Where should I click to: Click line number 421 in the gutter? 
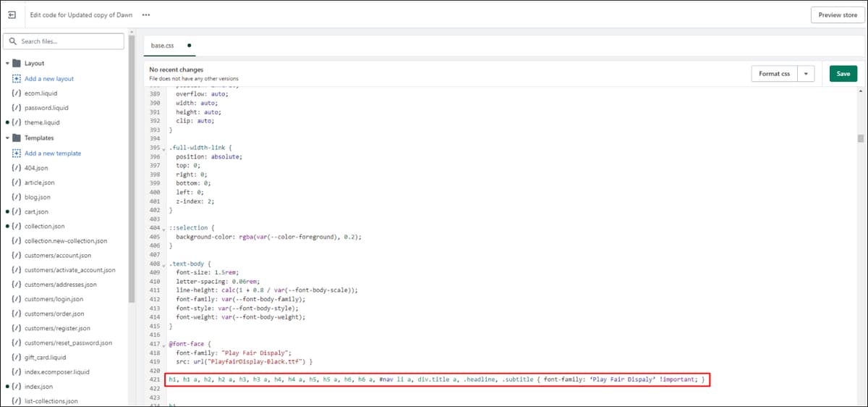153,379
